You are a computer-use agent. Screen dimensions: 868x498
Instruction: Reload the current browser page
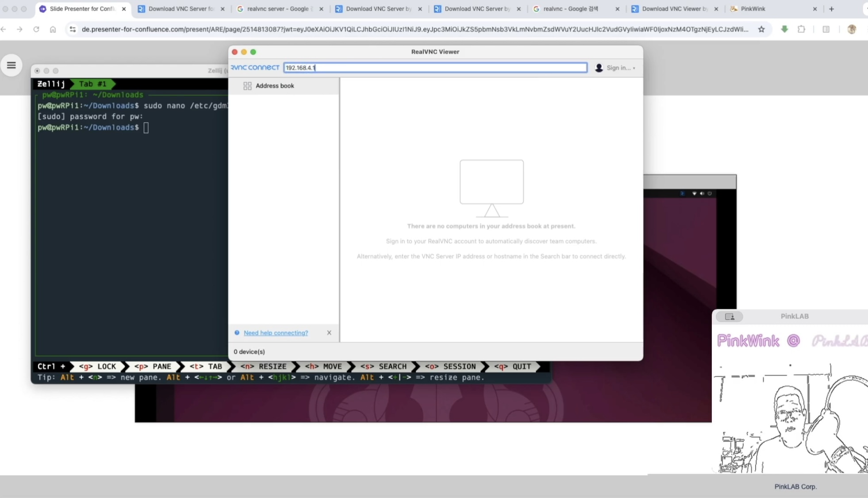[36, 29]
